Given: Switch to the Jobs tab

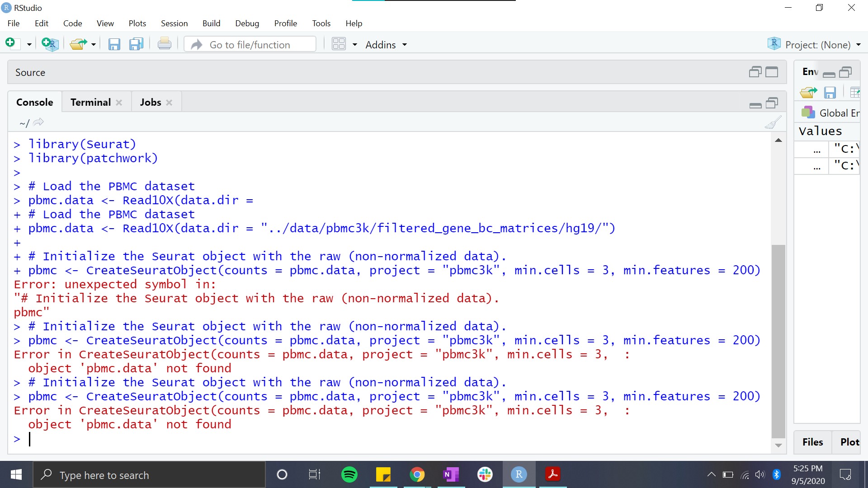Looking at the screenshot, I should 151,102.
